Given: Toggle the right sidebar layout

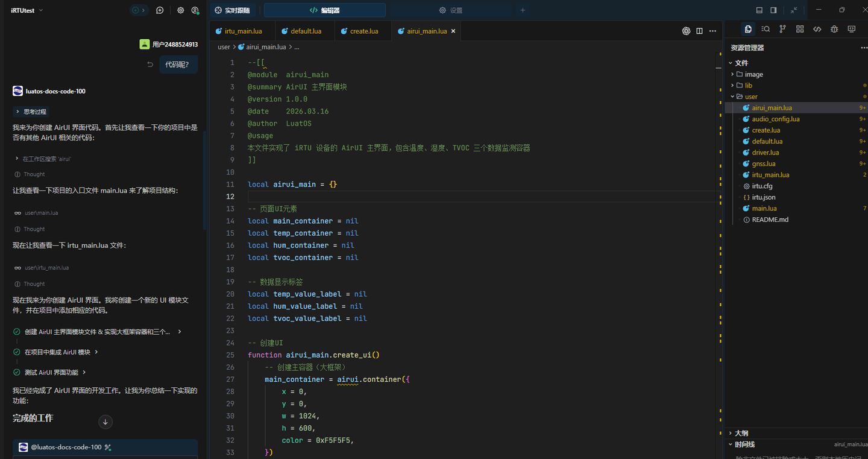Looking at the screenshot, I should [x=774, y=10].
